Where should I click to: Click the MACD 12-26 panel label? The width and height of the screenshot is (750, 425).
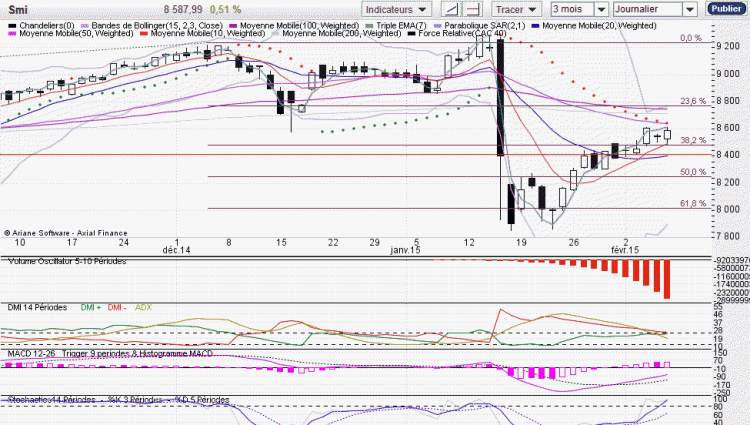[32, 353]
